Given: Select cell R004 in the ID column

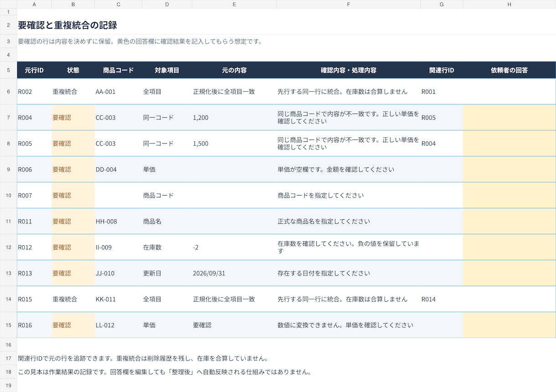Looking at the screenshot, I should pyautogui.click(x=34, y=118).
